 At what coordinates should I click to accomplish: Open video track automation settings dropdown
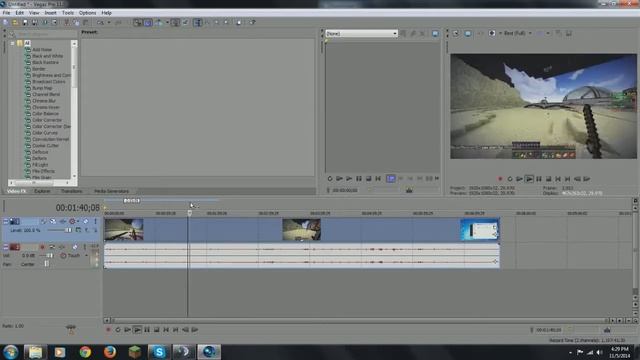click(78, 221)
